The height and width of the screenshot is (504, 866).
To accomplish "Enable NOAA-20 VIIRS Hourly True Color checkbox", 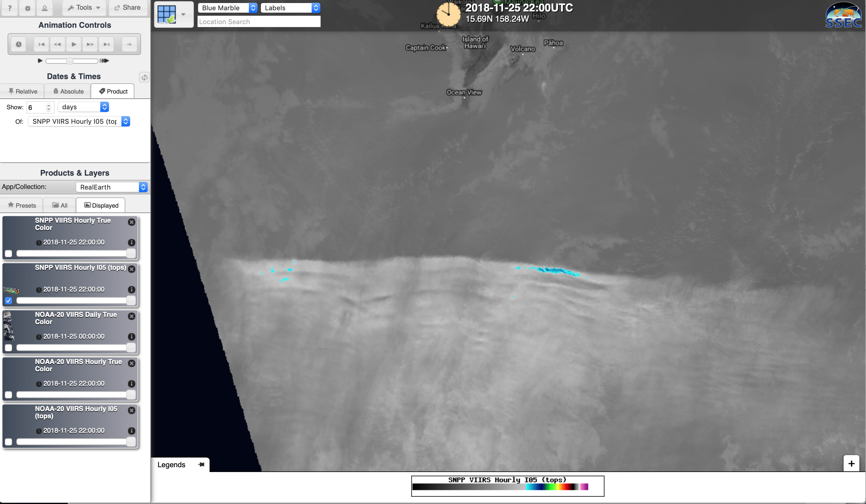I will pos(8,395).
